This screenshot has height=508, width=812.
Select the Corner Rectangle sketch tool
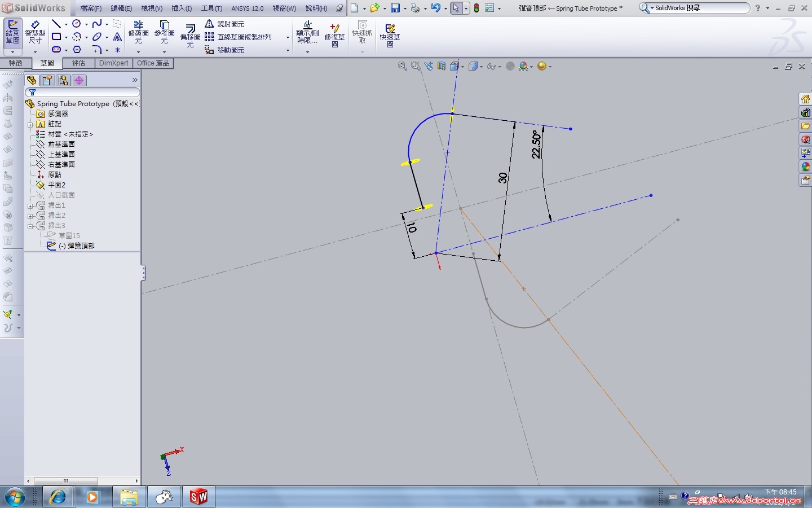coord(56,37)
